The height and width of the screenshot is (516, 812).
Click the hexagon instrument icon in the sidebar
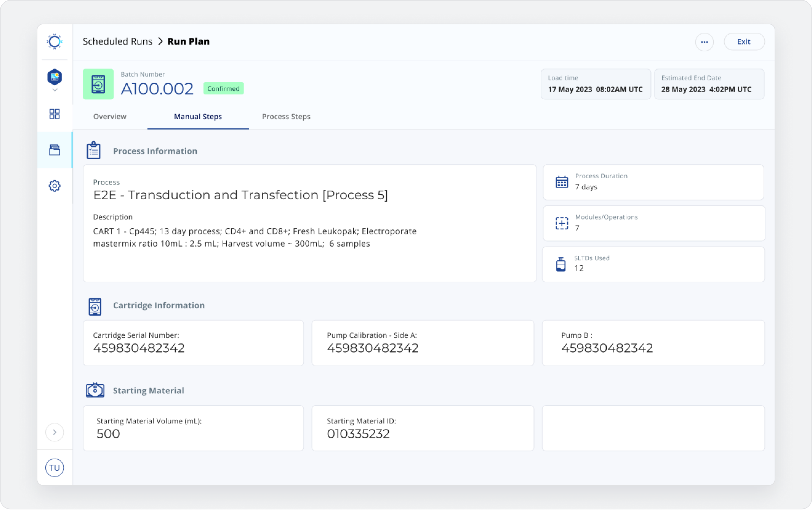[54, 77]
